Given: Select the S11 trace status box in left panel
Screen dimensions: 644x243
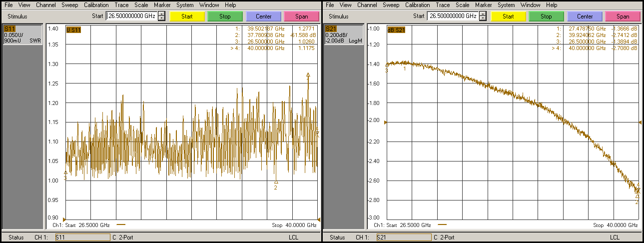Looking at the screenshot, I should point(22,34).
